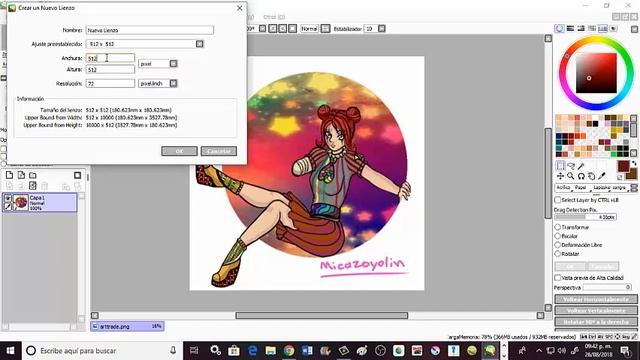Show the RGB sliders panel
The width and height of the screenshot is (640, 360).
pyautogui.click(x=570, y=28)
